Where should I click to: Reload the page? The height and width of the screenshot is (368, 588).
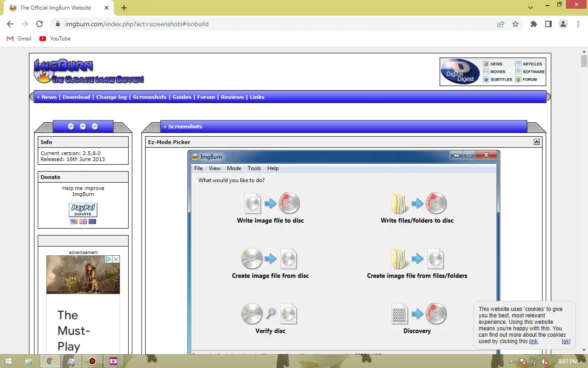40,24
